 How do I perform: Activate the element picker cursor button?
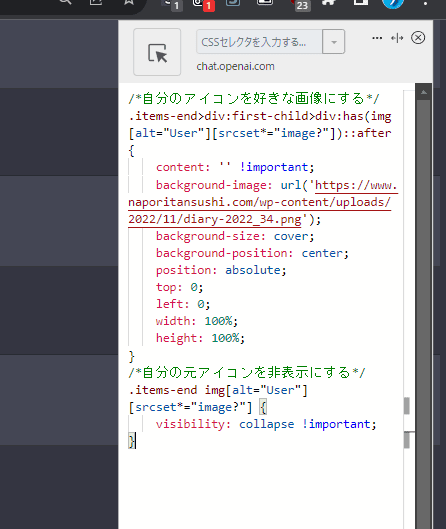pyautogui.click(x=157, y=52)
